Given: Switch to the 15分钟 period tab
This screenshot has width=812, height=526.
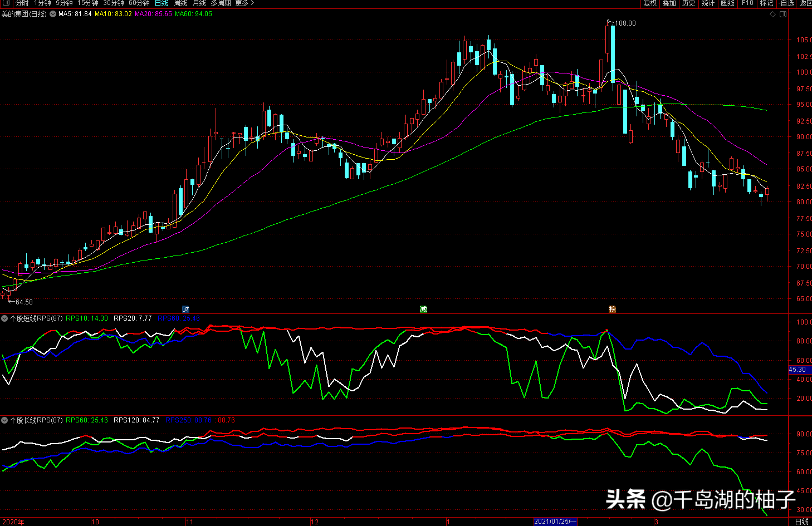Looking at the screenshot, I should coord(88,3).
